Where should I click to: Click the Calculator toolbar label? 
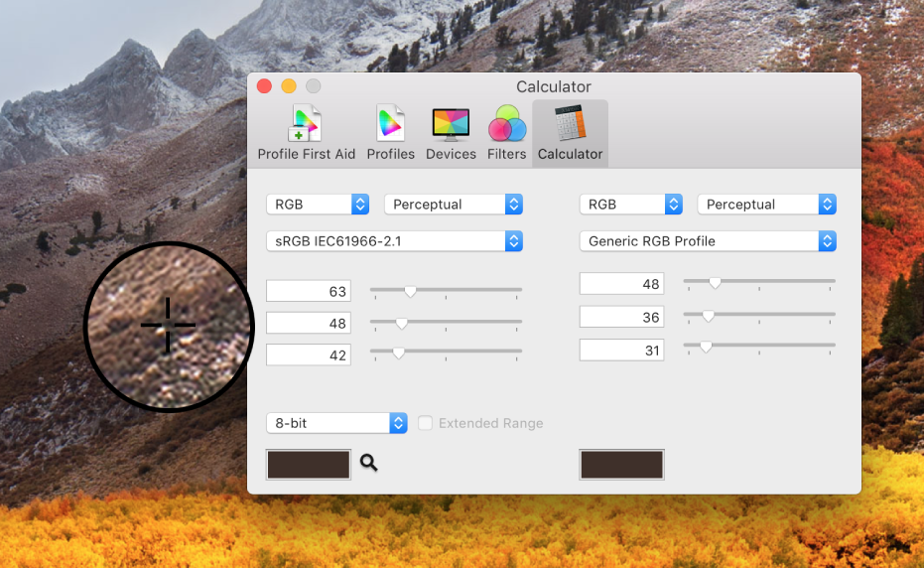click(570, 154)
